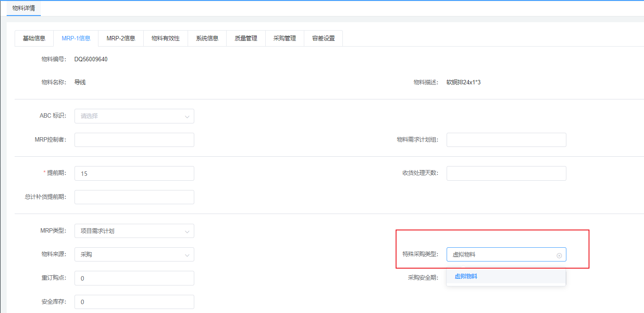Expand the ABC 标识 dropdown arrow
The height and width of the screenshot is (313, 644).
coord(187,116)
